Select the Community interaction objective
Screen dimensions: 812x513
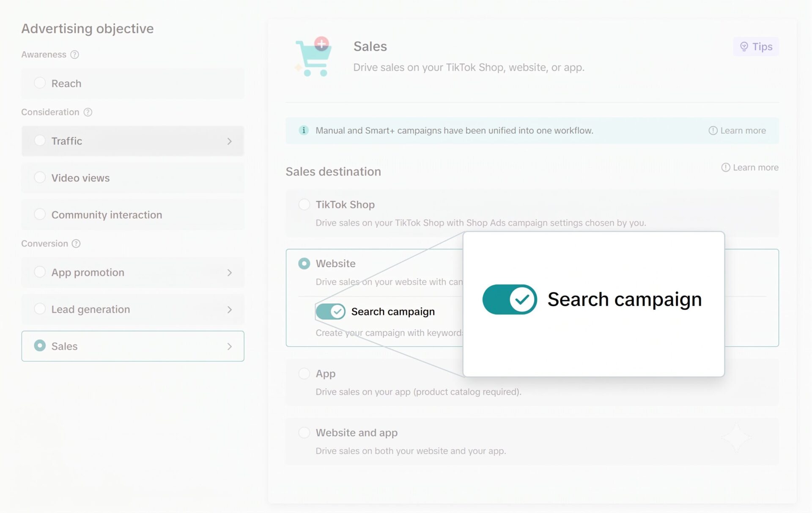pyautogui.click(x=133, y=215)
